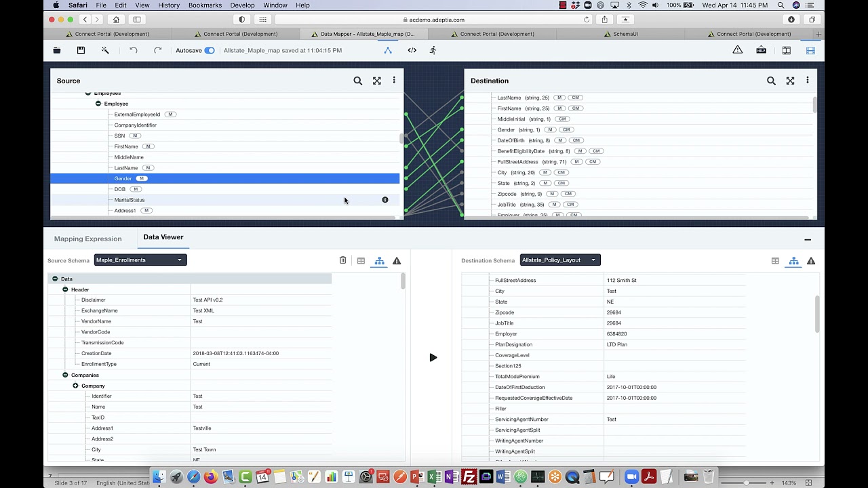Click CM badge on FullStreetAddress row
Viewport: 868px width, 488px height.
593,162
